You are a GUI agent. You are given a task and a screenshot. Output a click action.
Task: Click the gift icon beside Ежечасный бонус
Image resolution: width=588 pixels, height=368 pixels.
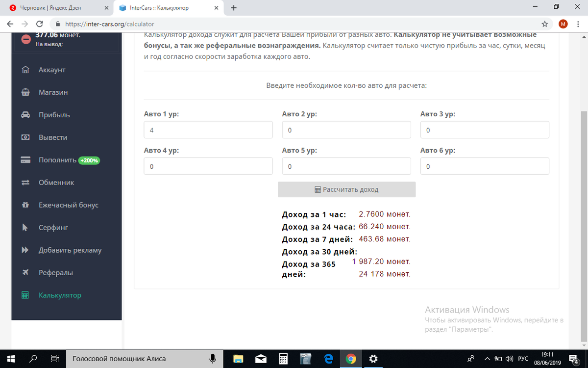[x=25, y=205]
